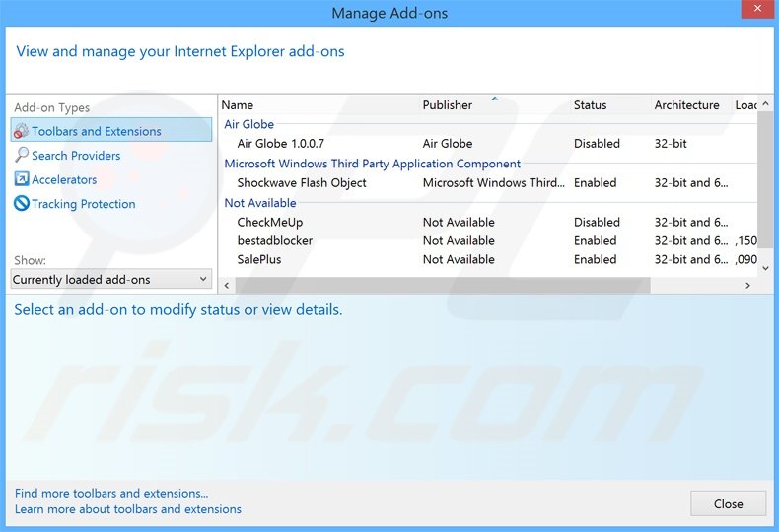Open Learn more about toolbars and extensions link

coord(127,509)
